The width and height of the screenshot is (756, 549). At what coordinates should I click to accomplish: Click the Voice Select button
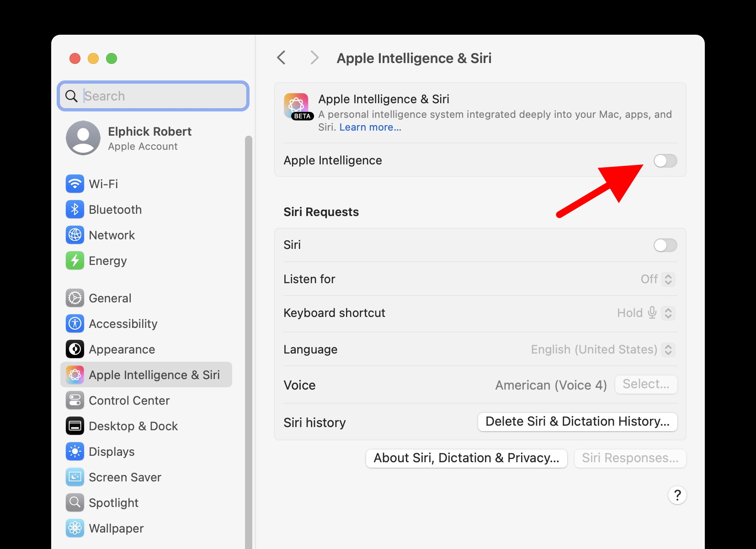646,384
